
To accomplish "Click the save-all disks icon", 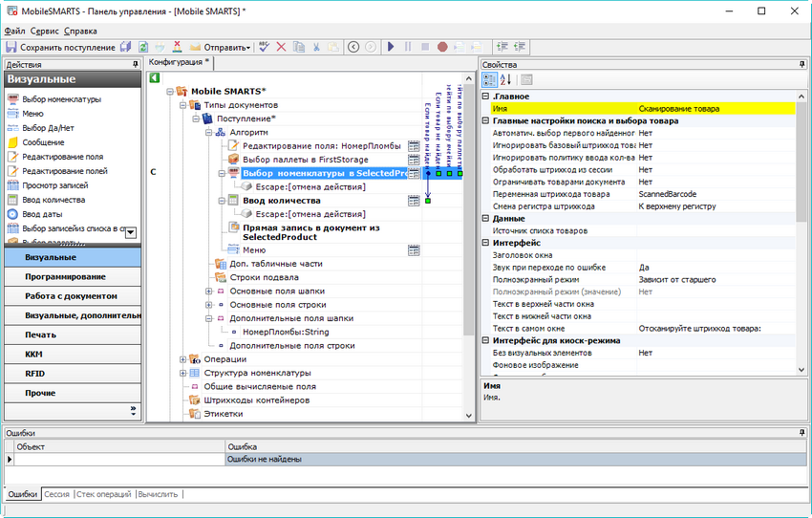I will point(126,47).
